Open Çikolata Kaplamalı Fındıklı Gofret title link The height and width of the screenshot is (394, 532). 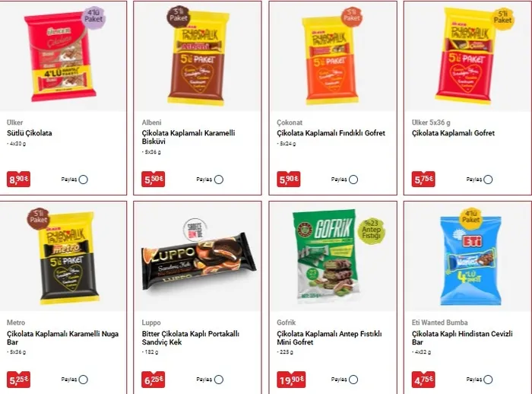coord(331,133)
